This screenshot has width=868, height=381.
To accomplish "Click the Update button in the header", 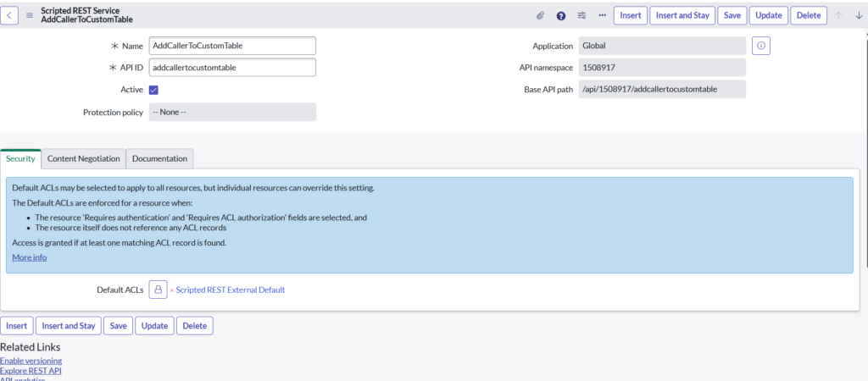I will coord(769,15).
